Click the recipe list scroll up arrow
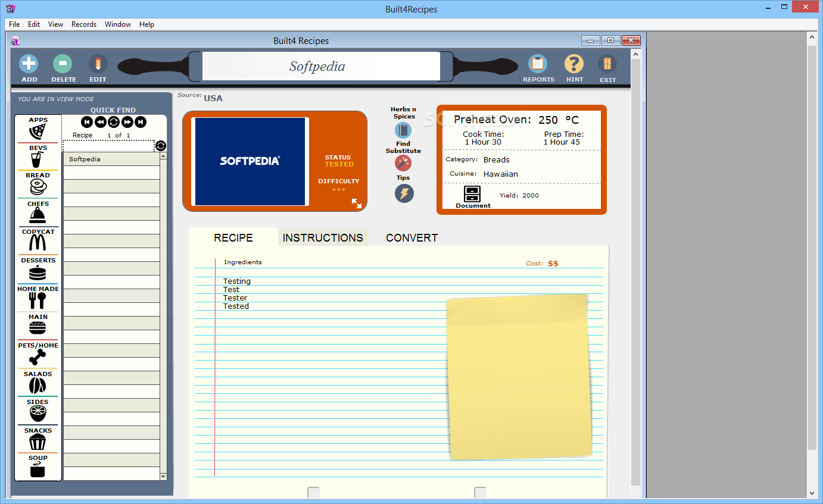The image size is (823, 504). pyautogui.click(x=164, y=155)
